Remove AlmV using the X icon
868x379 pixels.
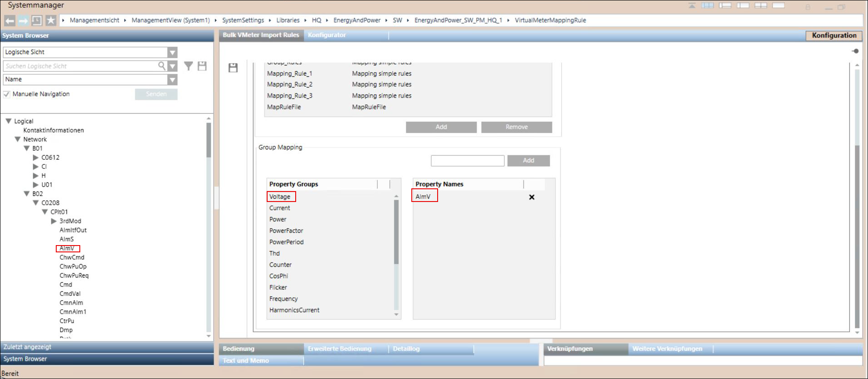point(532,197)
